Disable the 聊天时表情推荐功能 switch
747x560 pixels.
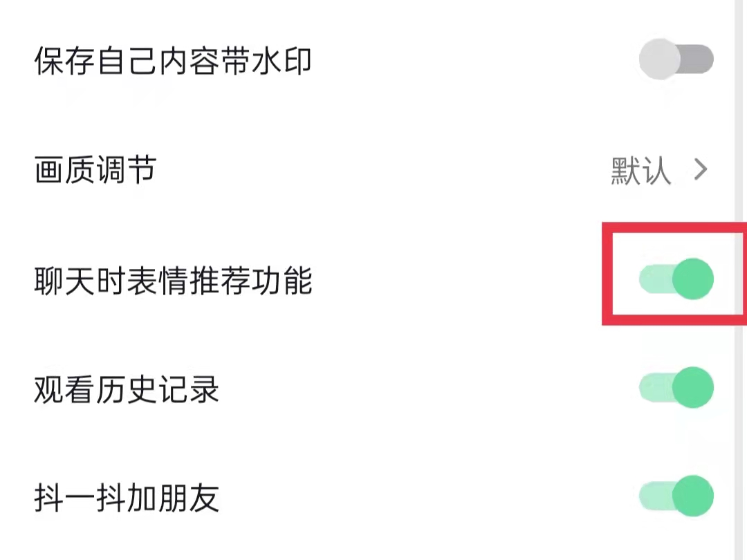(676, 279)
